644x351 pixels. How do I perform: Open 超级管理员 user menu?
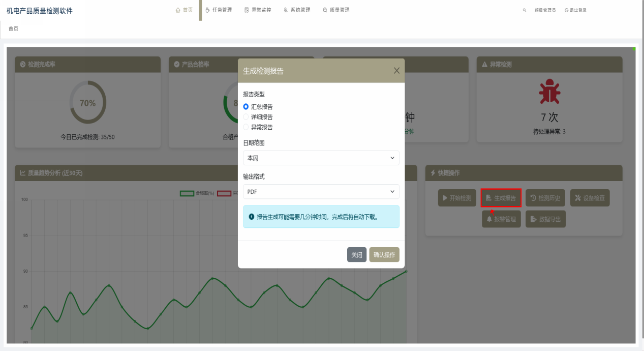545,10
